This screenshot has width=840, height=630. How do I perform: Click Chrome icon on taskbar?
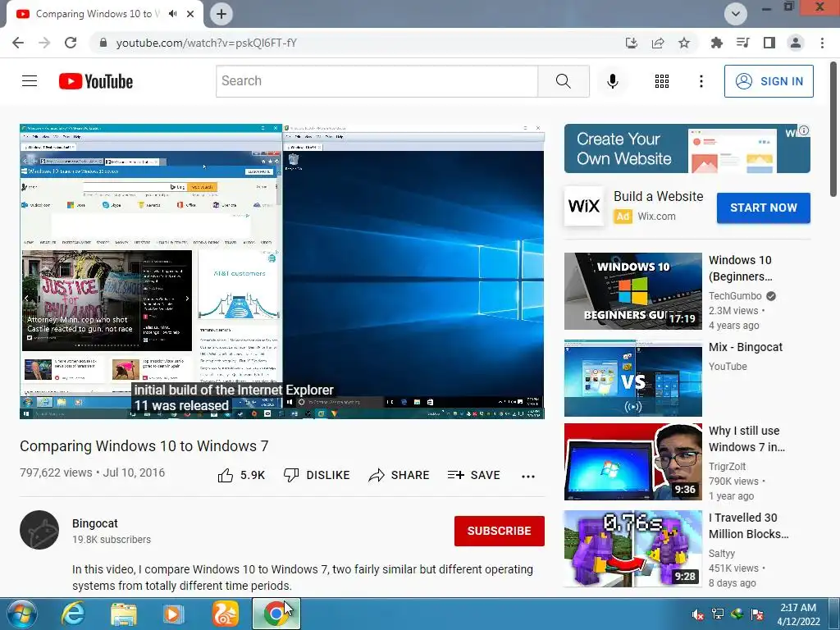pos(276,614)
